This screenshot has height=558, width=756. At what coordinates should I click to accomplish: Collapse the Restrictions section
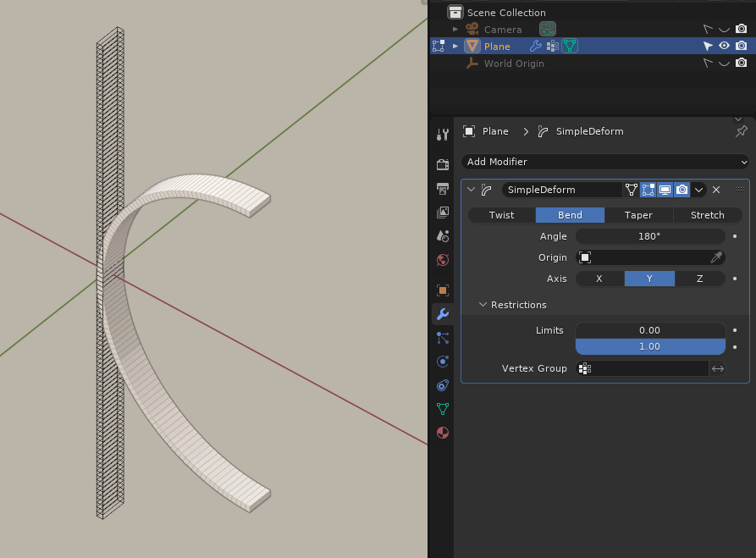click(483, 305)
